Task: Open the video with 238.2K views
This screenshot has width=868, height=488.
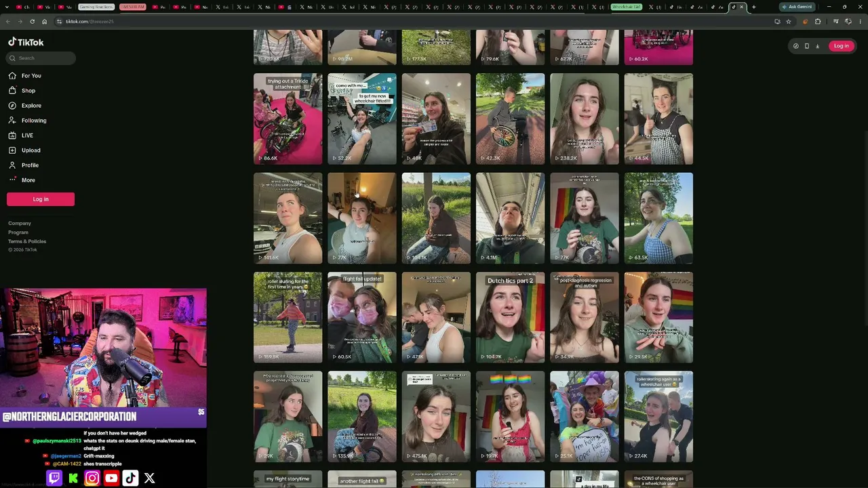Action: tap(585, 119)
